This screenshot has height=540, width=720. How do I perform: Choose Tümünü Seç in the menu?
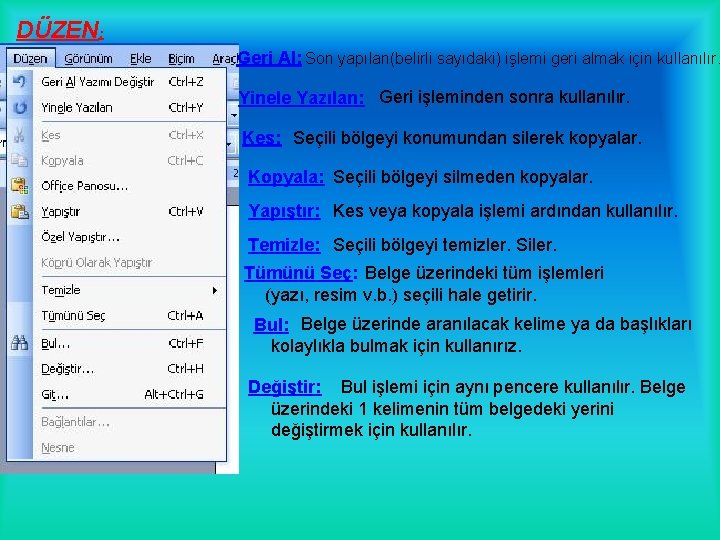129,316
